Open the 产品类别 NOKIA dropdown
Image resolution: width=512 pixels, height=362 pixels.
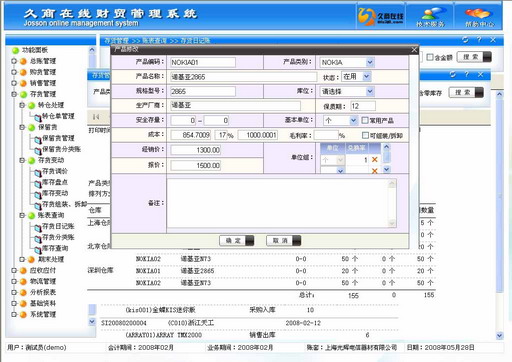click(370, 62)
